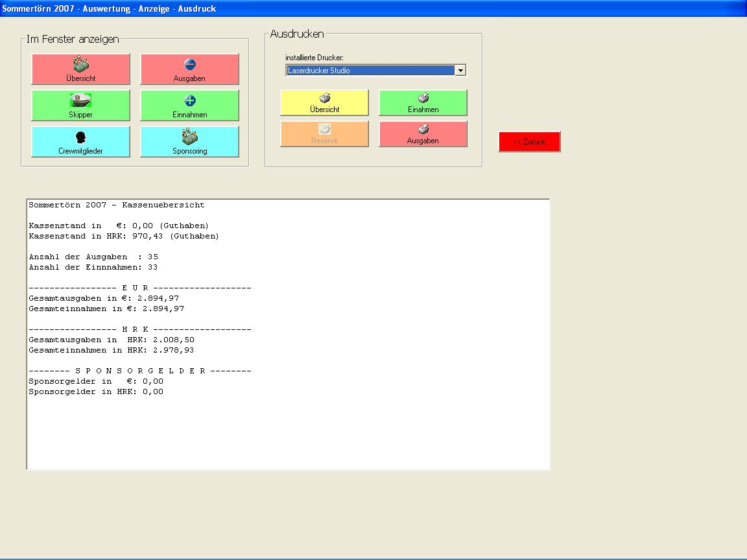Show Crewmitglieder with the head silhouette icon
This screenshot has height=560, width=747.
[x=80, y=141]
